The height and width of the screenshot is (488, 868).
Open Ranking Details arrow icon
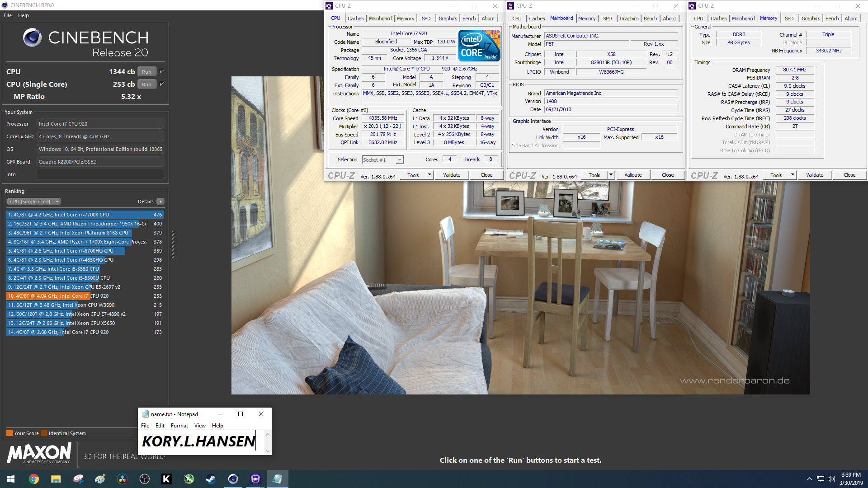point(160,202)
